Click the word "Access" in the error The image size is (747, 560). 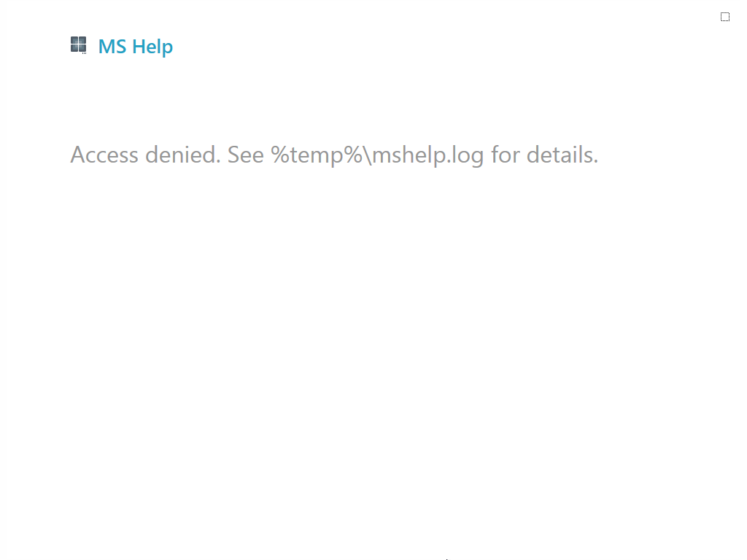(x=105, y=155)
